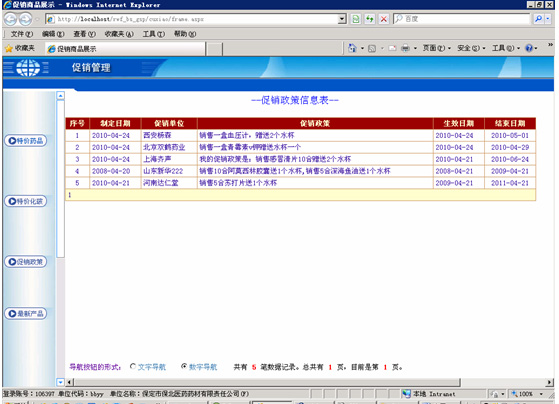Click the Refresh page icon

(370, 19)
